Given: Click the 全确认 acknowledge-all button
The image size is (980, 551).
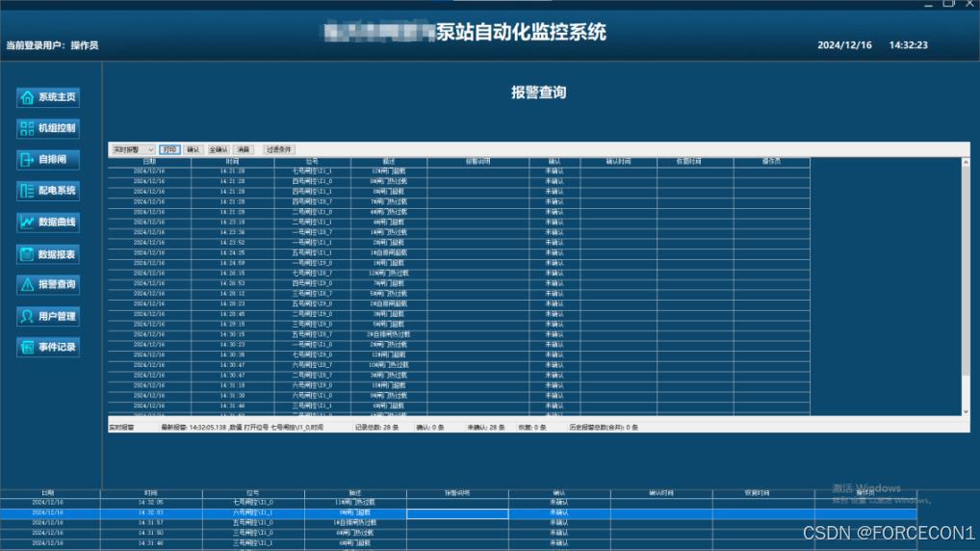Looking at the screenshot, I should tap(219, 149).
